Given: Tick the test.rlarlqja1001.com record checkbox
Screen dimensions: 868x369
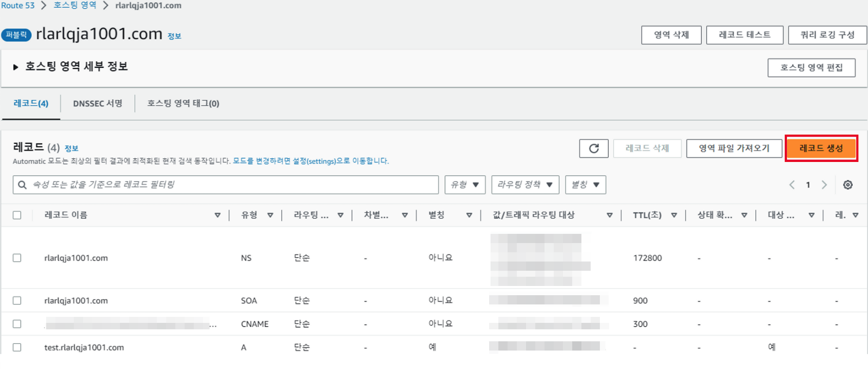Looking at the screenshot, I should (17, 347).
